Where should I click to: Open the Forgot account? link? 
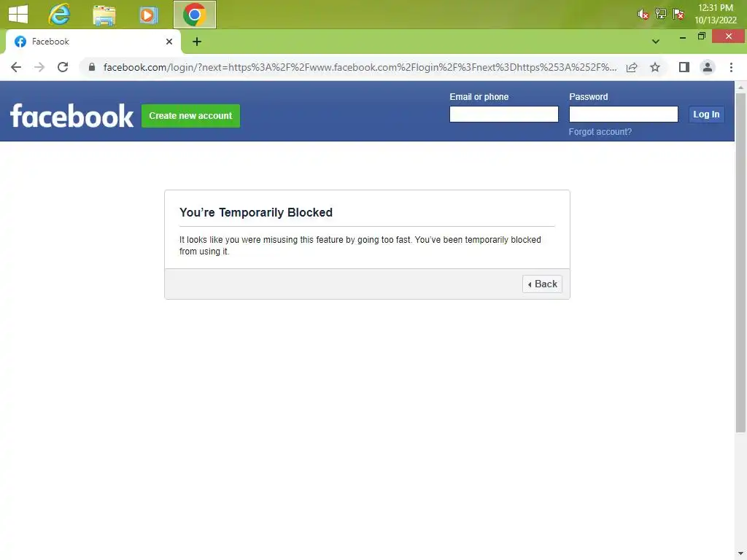pos(600,132)
